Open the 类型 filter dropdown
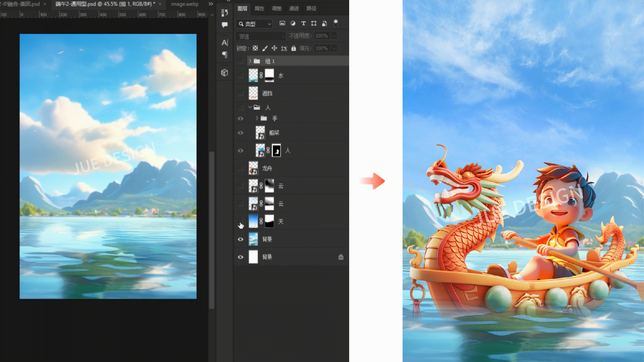The width and height of the screenshot is (644, 362). tap(254, 24)
